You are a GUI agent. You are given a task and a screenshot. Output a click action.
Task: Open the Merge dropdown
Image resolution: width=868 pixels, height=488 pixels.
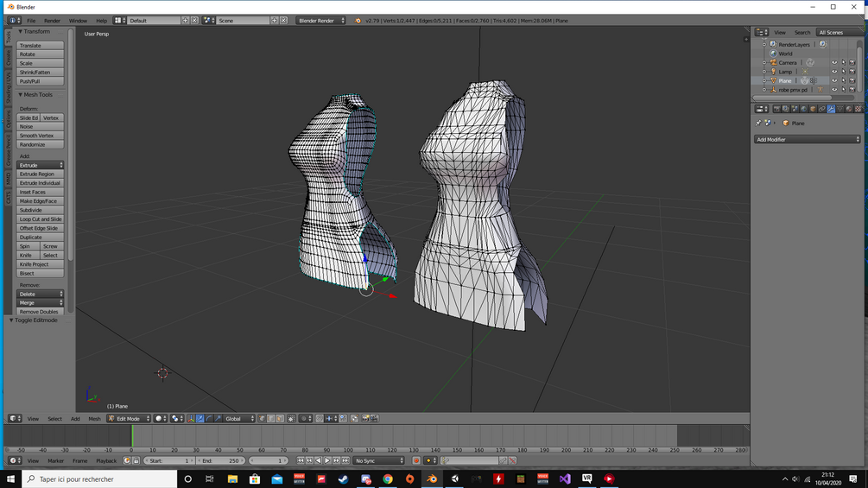coord(41,302)
